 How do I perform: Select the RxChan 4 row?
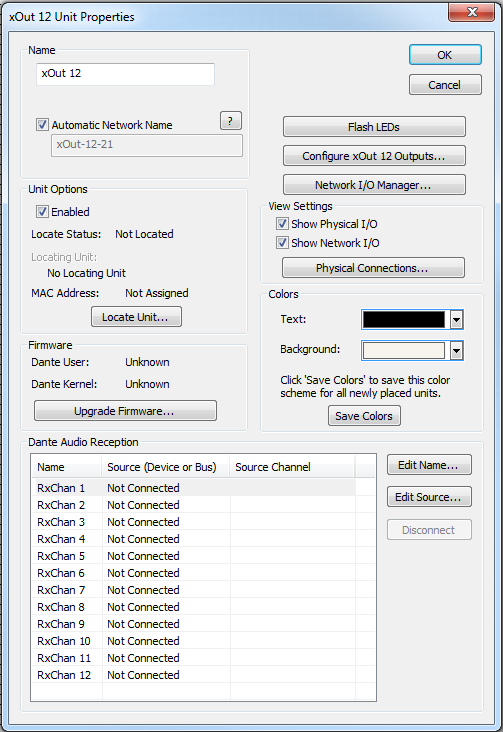(194, 539)
